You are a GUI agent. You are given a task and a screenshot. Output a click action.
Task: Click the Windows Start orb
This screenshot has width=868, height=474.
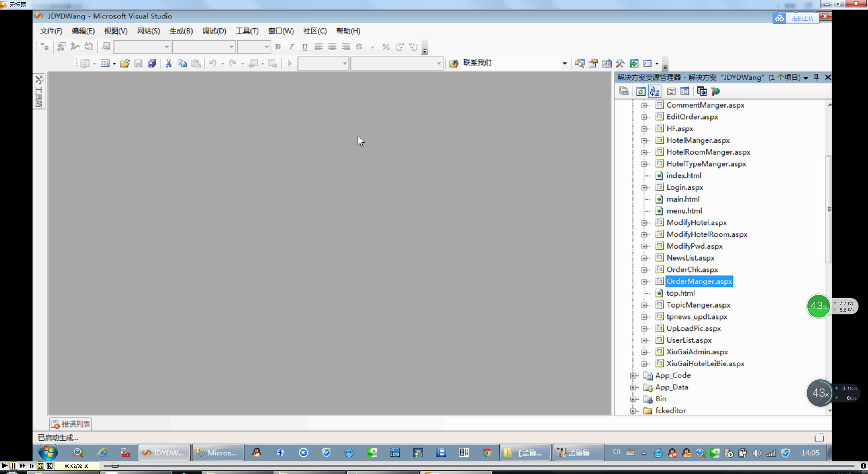[48, 452]
